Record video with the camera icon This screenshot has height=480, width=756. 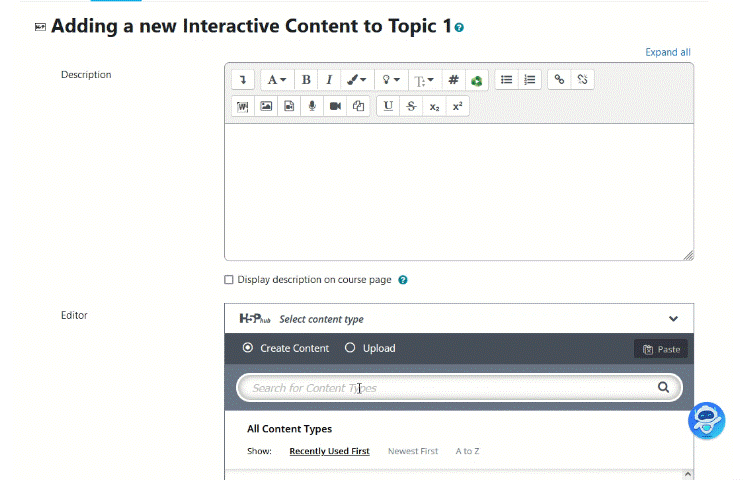335,107
